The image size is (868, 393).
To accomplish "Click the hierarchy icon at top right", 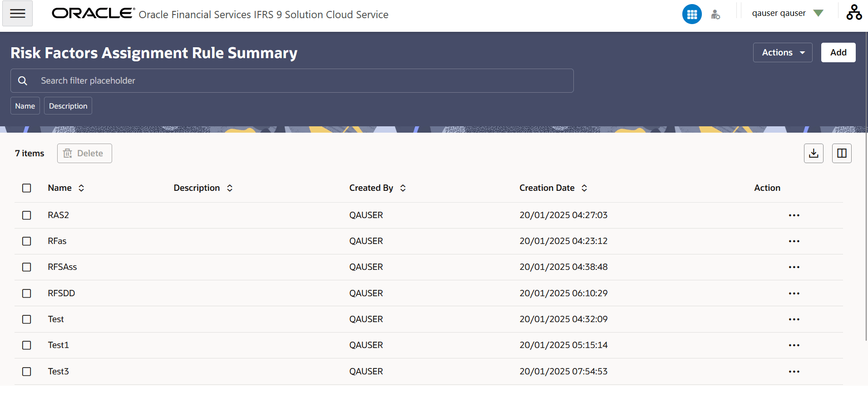I will point(854,12).
